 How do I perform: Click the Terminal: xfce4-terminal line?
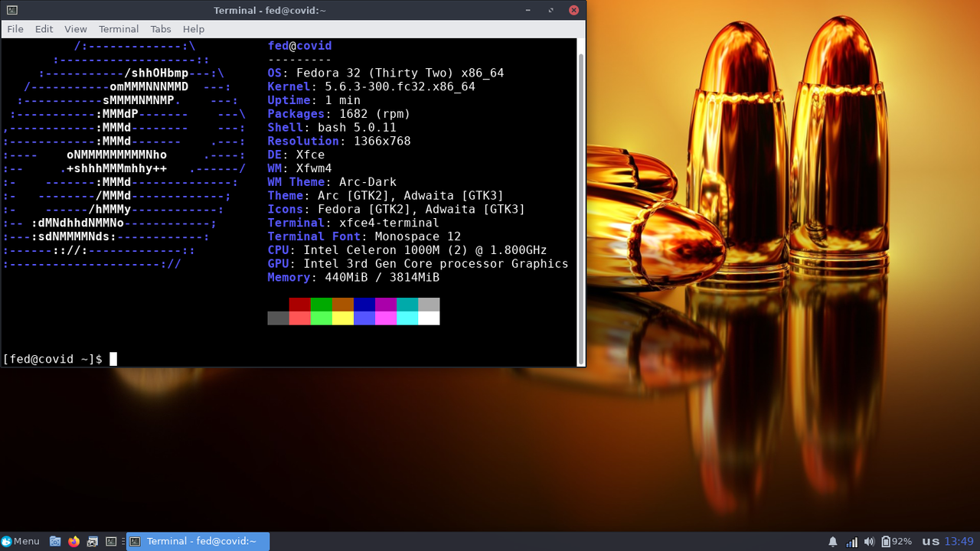point(354,223)
